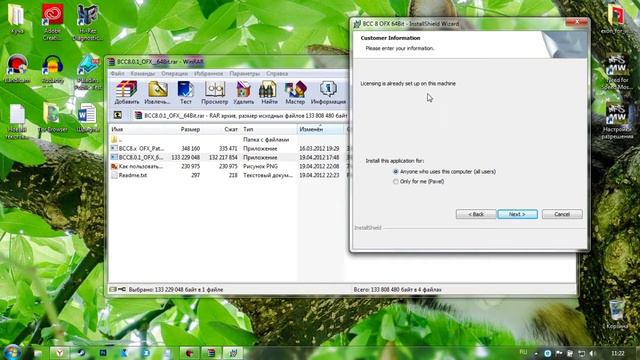Switch to WinRAR via taskbar button
Image resolution: width=640 pixels, height=360 pixels.
(x=211, y=353)
